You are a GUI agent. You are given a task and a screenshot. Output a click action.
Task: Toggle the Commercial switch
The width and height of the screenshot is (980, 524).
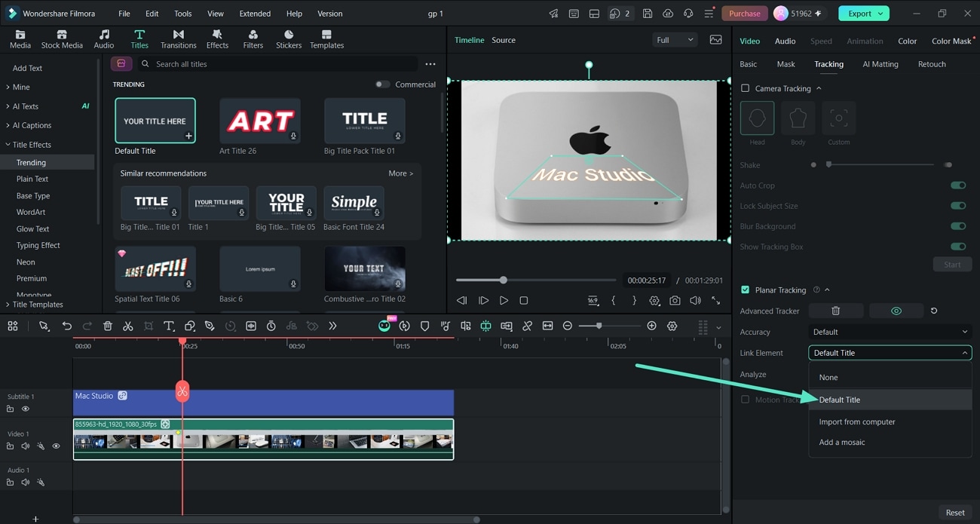coord(383,84)
